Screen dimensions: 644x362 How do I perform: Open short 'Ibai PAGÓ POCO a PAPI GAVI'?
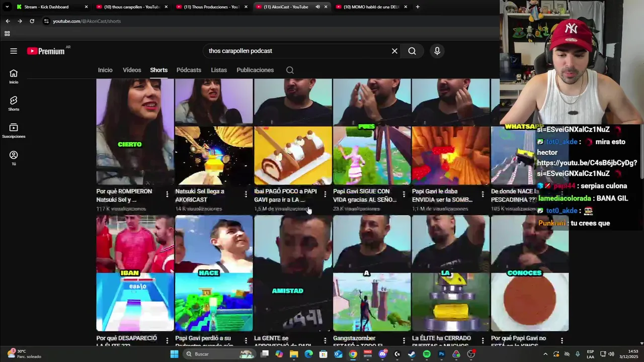click(x=285, y=196)
